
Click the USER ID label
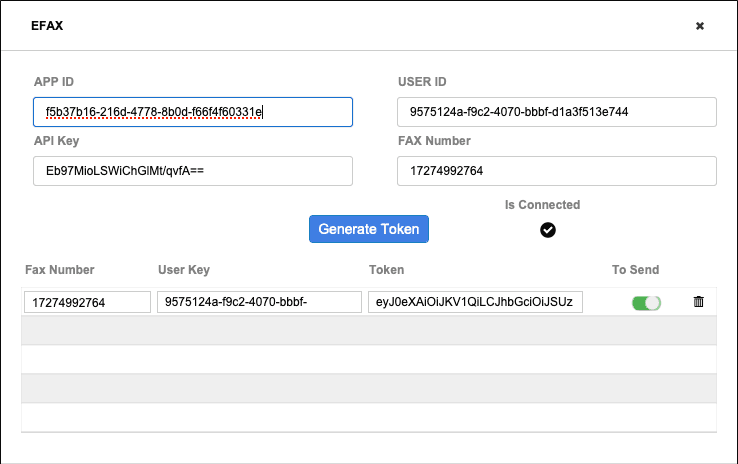(422, 82)
